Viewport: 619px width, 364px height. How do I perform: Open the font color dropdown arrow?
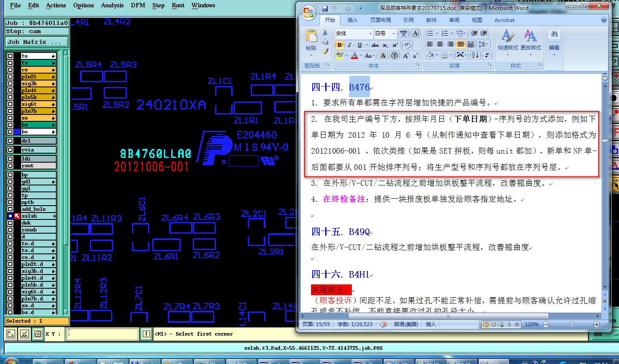(361, 56)
